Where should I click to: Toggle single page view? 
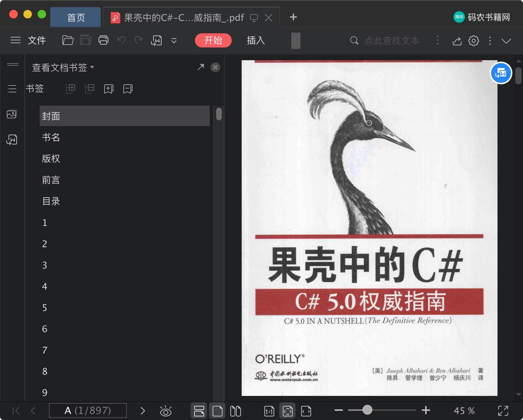click(x=218, y=411)
